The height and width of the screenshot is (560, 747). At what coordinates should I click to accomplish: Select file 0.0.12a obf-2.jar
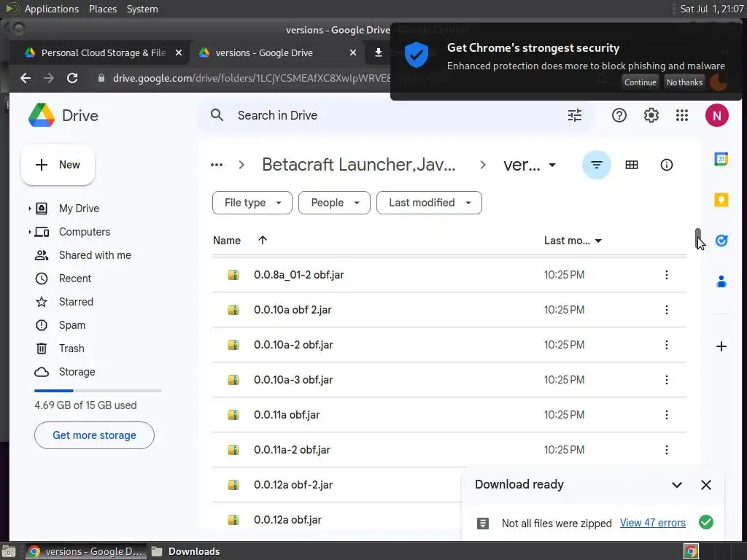(293, 485)
